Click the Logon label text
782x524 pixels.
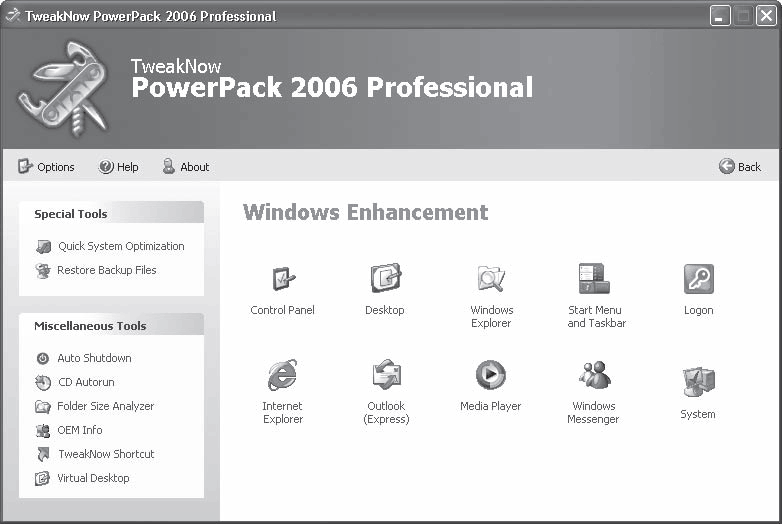coord(699,311)
